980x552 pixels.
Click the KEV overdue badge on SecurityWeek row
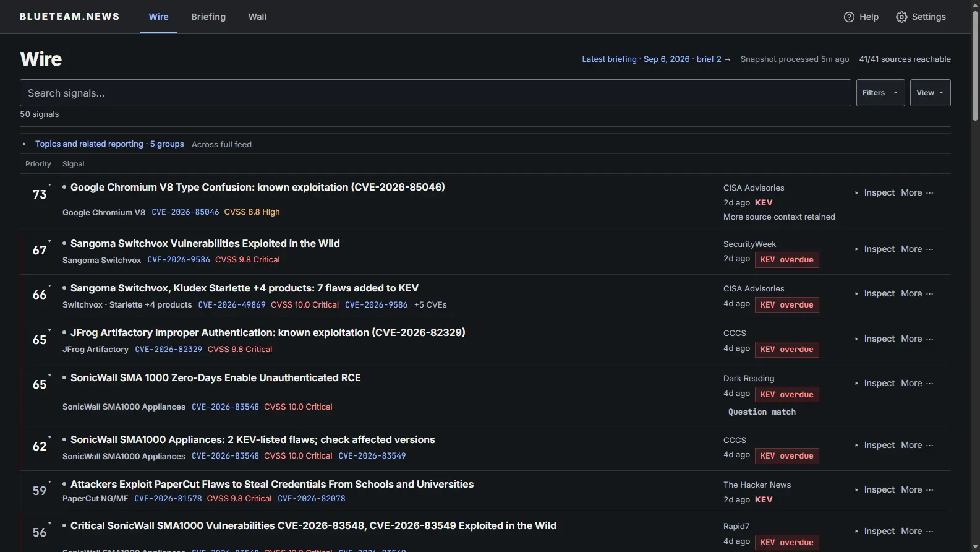point(786,260)
